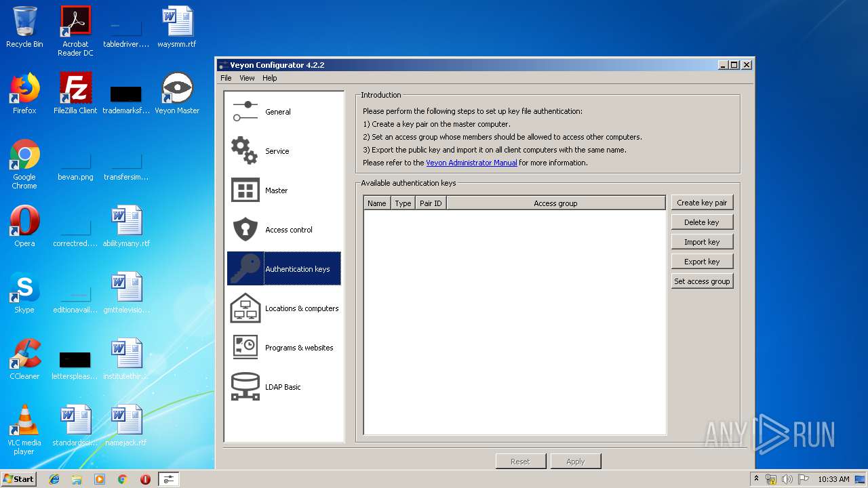Click the Reset button
Viewport: 868px width, 488px height.
(520, 462)
